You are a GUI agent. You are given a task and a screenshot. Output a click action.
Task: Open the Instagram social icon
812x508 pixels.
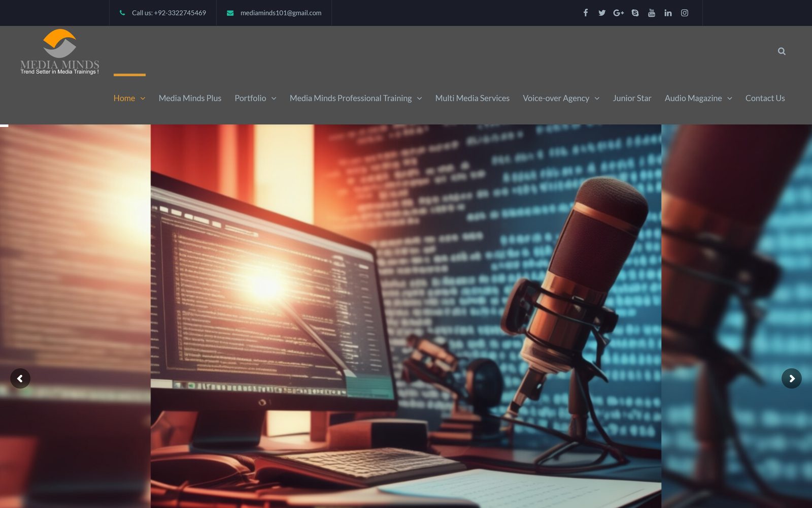[685, 13]
